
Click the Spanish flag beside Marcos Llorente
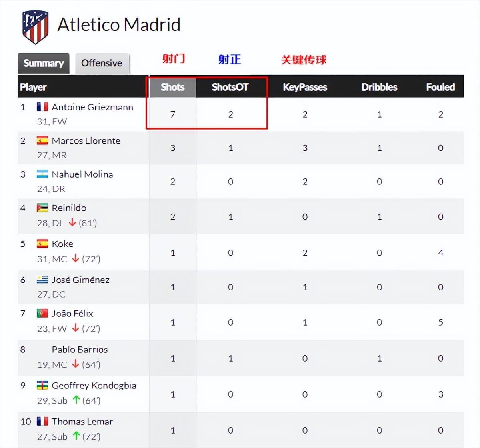[x=42, y=140]
